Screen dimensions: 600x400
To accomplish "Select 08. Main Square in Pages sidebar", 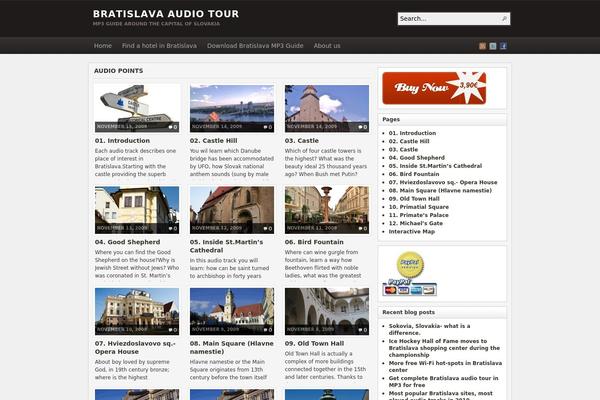I will [x=440, y=190].
